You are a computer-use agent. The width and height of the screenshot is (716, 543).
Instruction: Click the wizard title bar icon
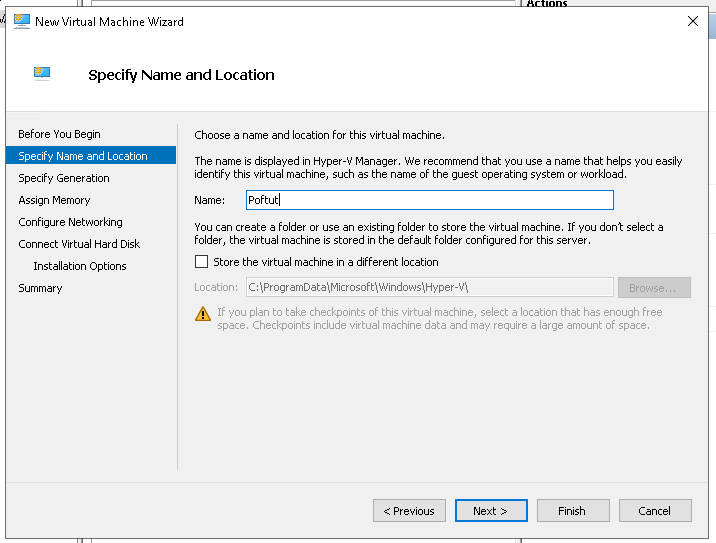[x=21, y=21]
